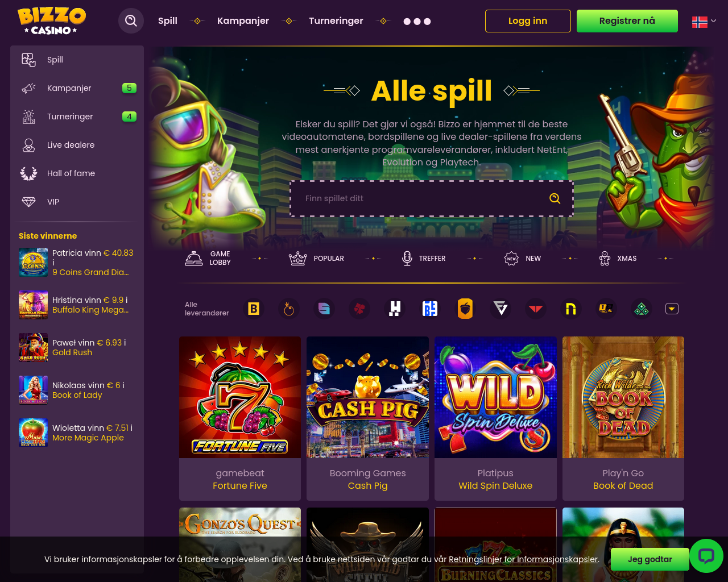Open Kampanjer in the top navigation
Image resolution: width=728 pixels, height=582 pixels.
[243, 20]
